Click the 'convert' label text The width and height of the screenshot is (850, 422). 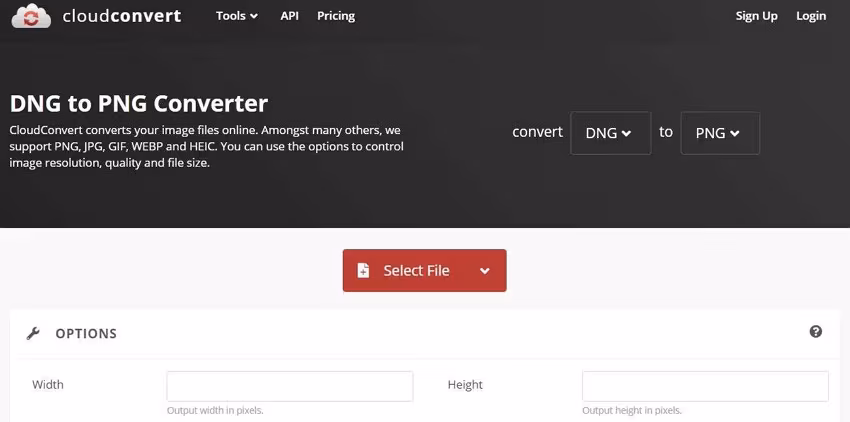(x=538, y=132)
